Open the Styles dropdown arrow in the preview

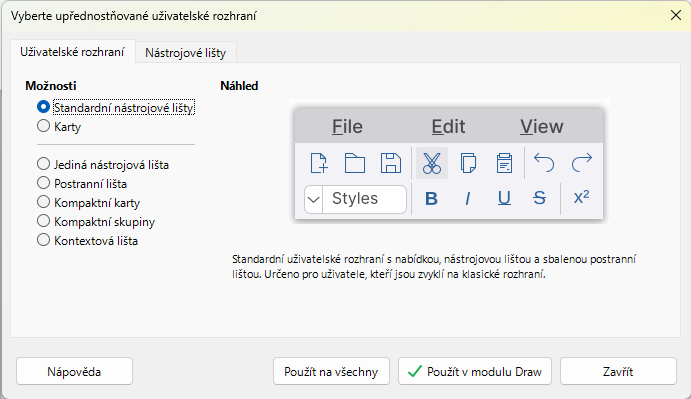click(313, 199)
